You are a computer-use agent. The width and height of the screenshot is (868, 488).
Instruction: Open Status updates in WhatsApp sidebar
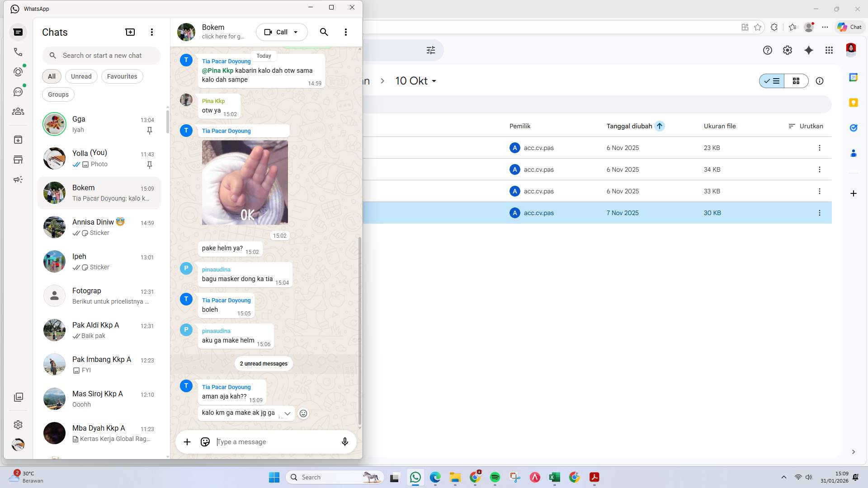click(18, 71)
